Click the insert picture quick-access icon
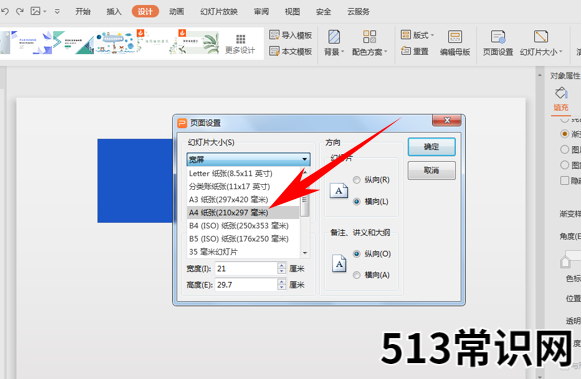The image size is (582, 379). (x=36, y=11)
